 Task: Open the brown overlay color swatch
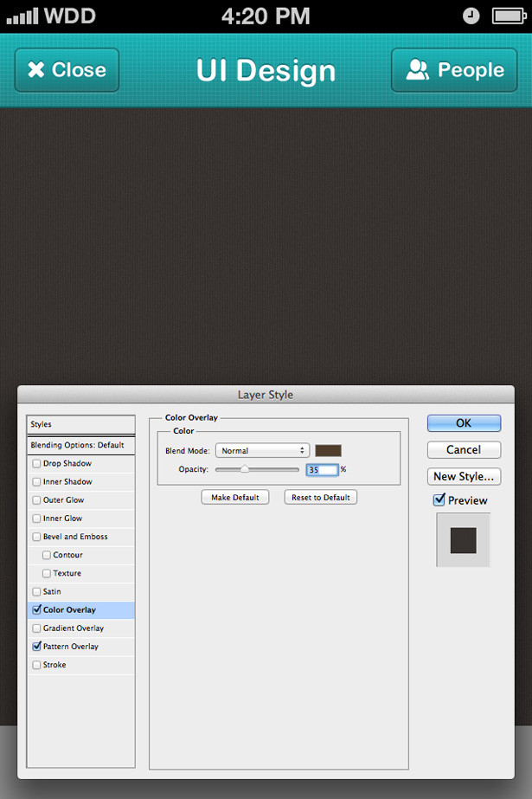pyautogui.click(x=328, y=451)
